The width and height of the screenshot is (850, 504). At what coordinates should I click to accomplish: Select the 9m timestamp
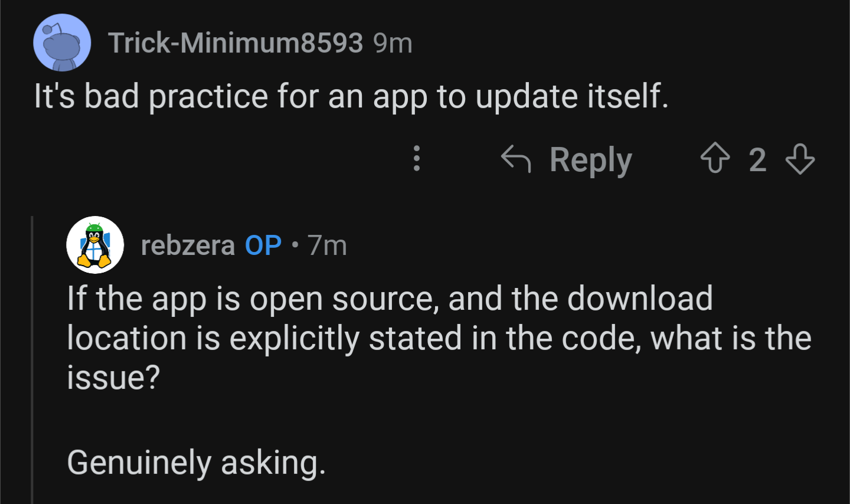tap(393, 43)
